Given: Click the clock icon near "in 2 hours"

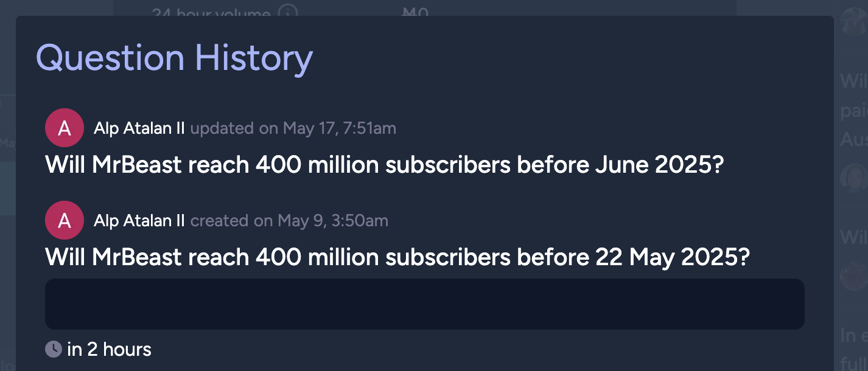Looking at the screenshot, I should tap(54, 349).
